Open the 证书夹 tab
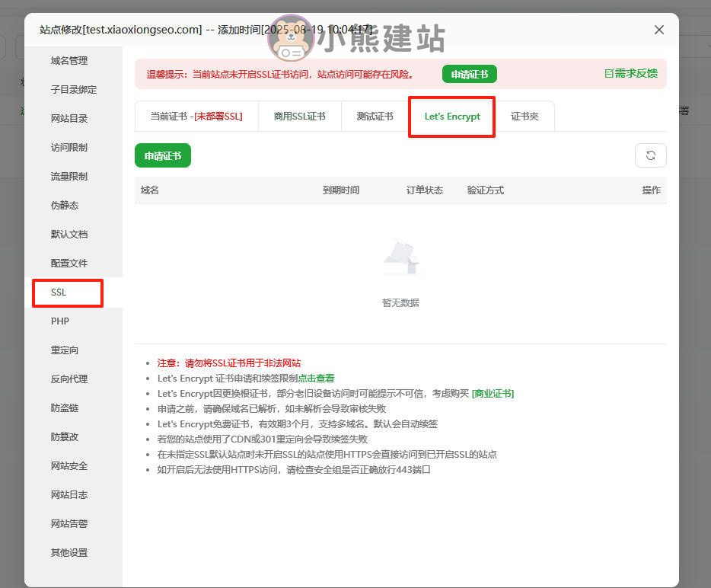The width and height of the screenshot is (711, 588). [x=524, y=117]
